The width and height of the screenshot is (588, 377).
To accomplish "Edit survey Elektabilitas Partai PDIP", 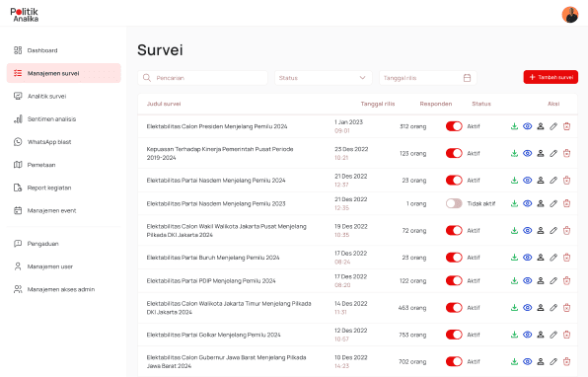I will click(553, 281).
